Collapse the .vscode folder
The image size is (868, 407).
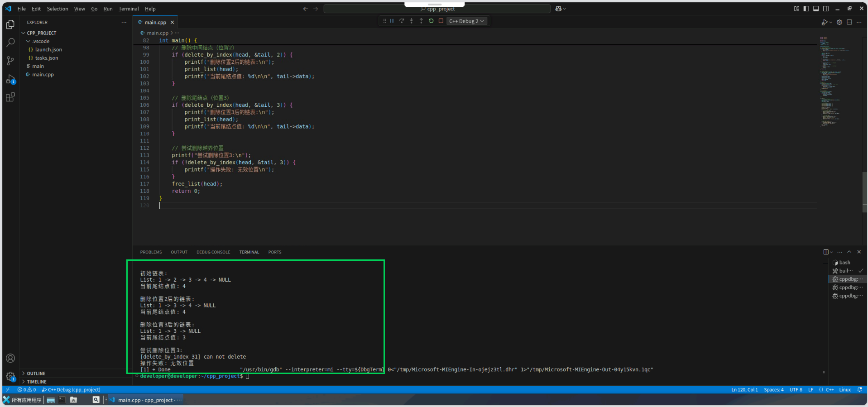point(76,41)
